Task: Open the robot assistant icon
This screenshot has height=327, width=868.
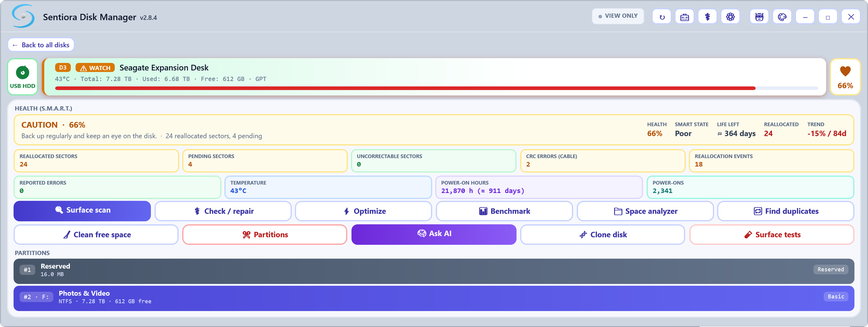Action: pyautogui.click(x=759, y=17)
